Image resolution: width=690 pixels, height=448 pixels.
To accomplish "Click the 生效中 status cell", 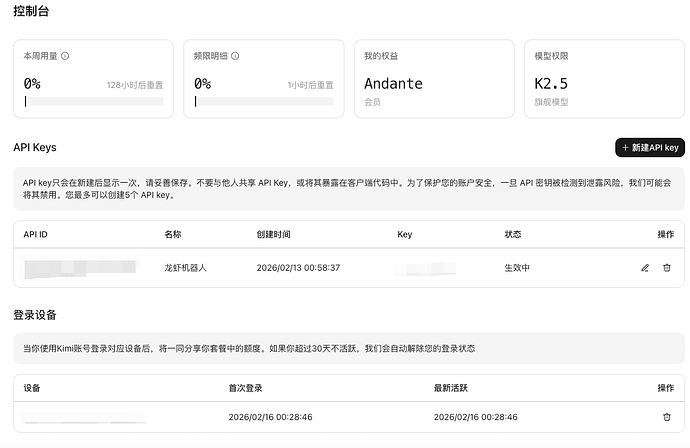I will coord(517,268).
